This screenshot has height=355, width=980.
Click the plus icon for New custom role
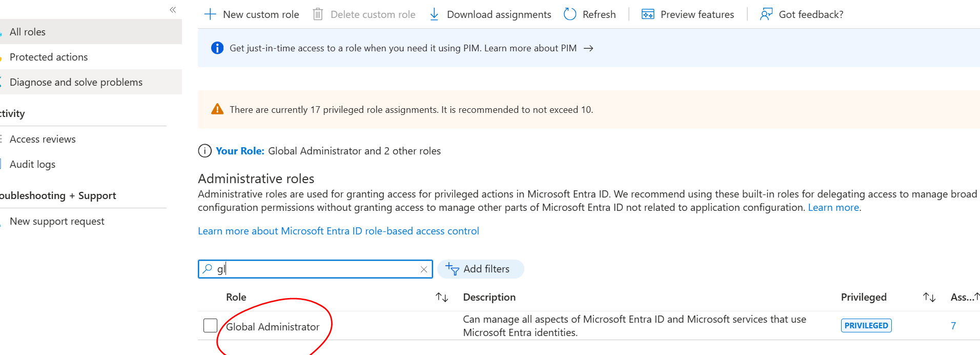[210, 14]
